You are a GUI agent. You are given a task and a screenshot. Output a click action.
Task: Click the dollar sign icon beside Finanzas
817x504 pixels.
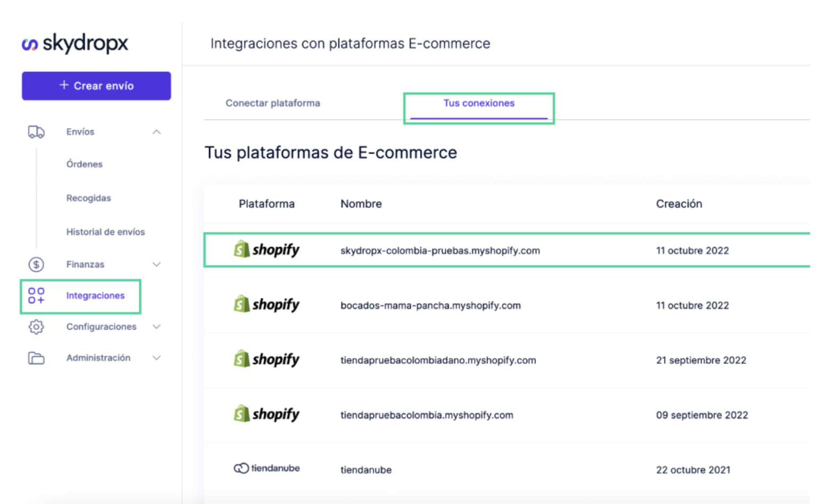point(35,264)
